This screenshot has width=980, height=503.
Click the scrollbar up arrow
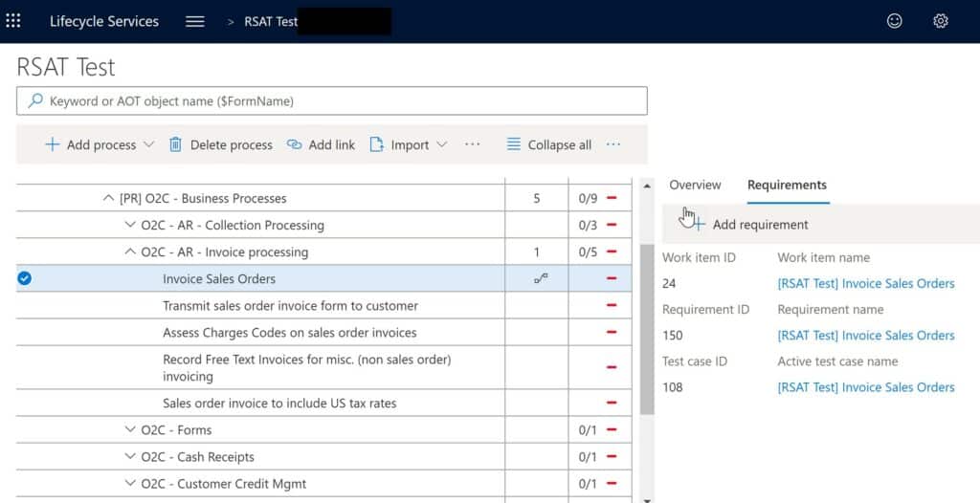click(x=647, y=186)
